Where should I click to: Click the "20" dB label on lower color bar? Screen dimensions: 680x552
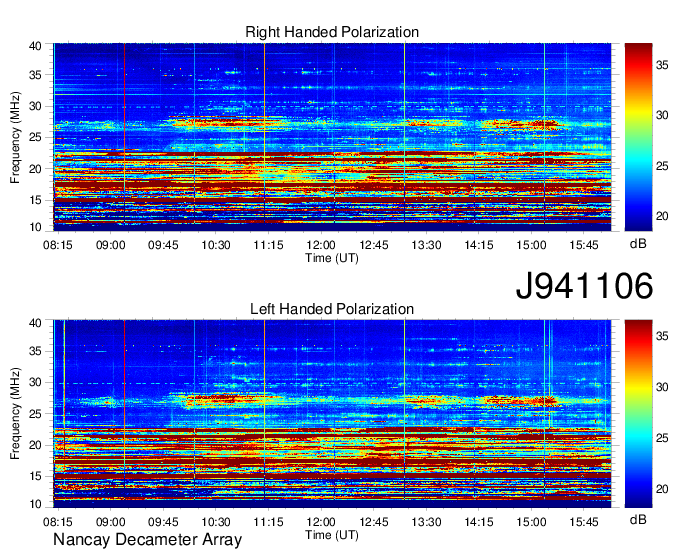662,489
